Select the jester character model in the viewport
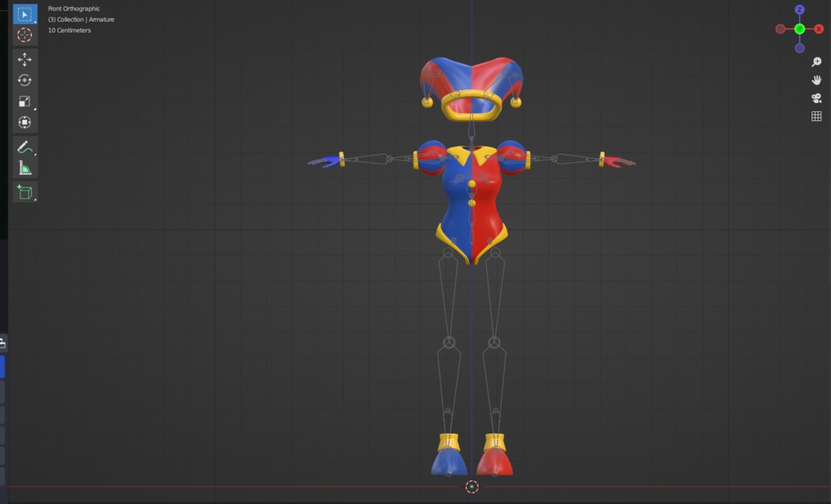Image resolution: width=831 pixels, height=504 pixels. [x=471, y=203]
